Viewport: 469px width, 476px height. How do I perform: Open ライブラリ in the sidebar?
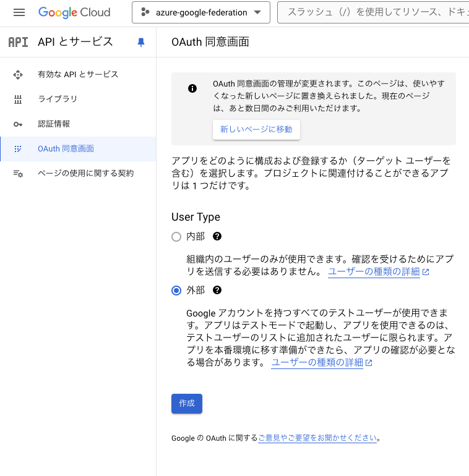[x=78, y=100]
